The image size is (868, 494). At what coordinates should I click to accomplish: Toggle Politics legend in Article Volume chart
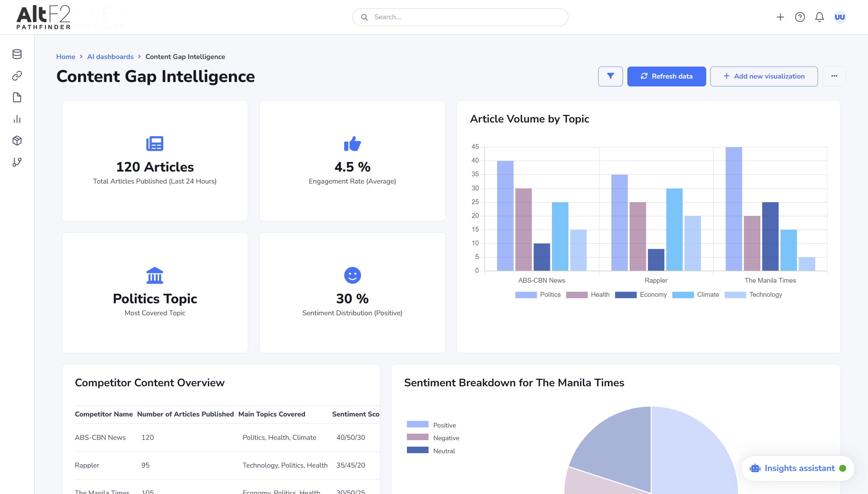click(538, 295)
